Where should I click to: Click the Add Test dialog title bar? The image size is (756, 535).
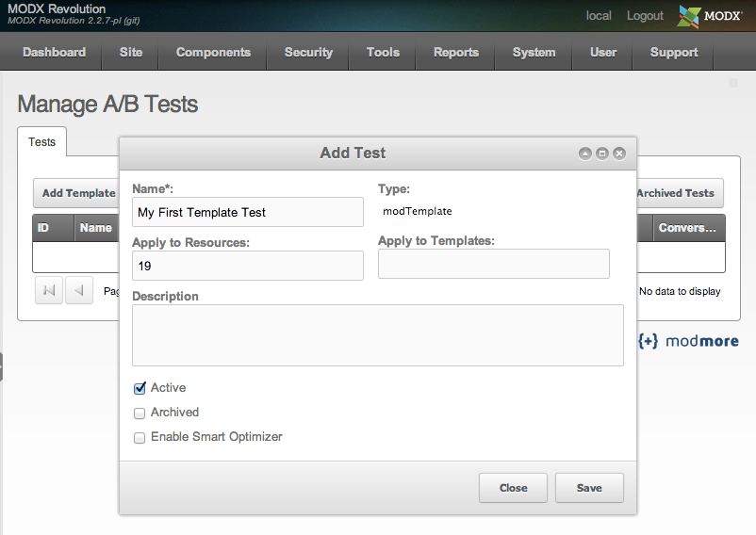pos(353,154)
